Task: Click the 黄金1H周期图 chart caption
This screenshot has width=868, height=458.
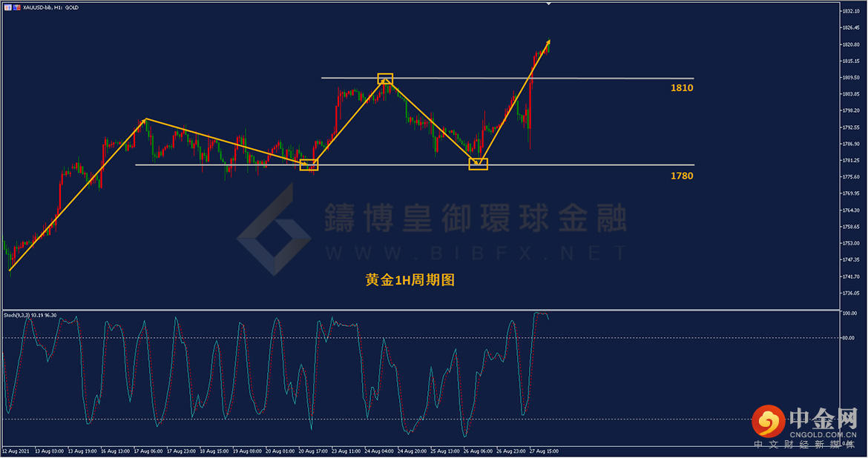Action: point(410,280)
